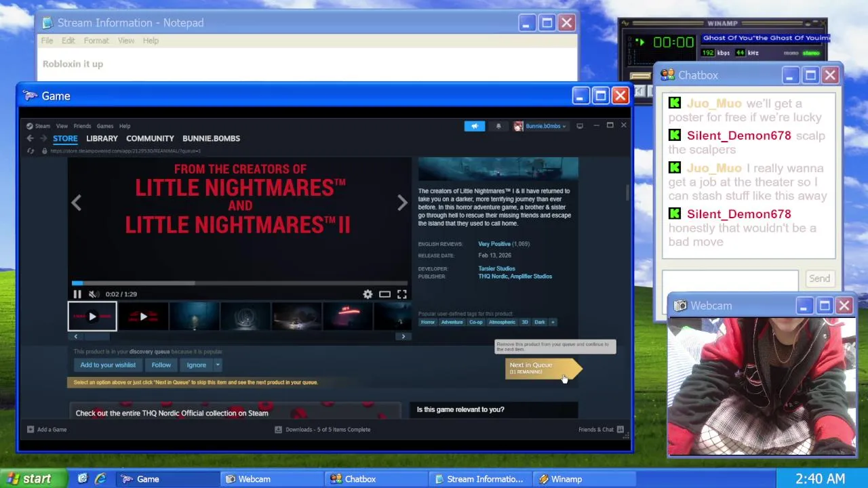Pause the game trailer video
The width and height of the screenshot is (868, 488).
pos(77,294)
